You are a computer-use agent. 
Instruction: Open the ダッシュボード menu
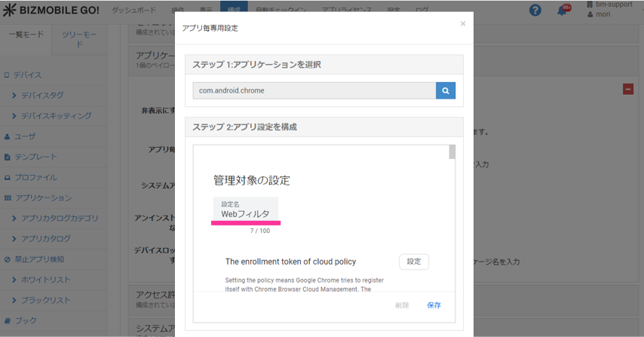[133, 11]
